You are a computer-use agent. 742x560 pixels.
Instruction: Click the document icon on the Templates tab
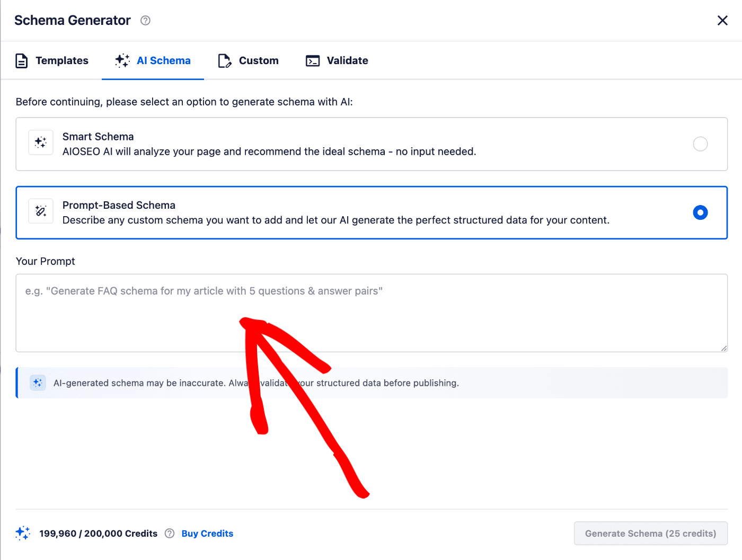(22, 60)
